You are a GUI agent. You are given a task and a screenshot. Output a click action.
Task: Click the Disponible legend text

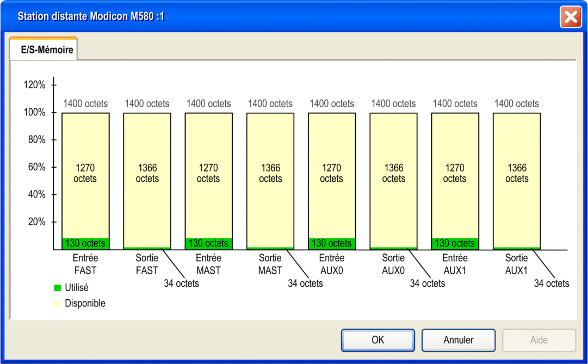pos(85,303)
